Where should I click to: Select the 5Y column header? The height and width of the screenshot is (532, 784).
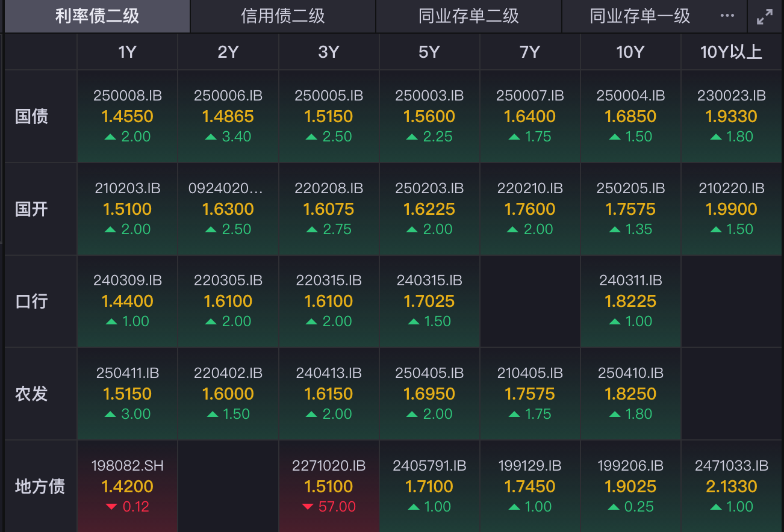point(429,52)
